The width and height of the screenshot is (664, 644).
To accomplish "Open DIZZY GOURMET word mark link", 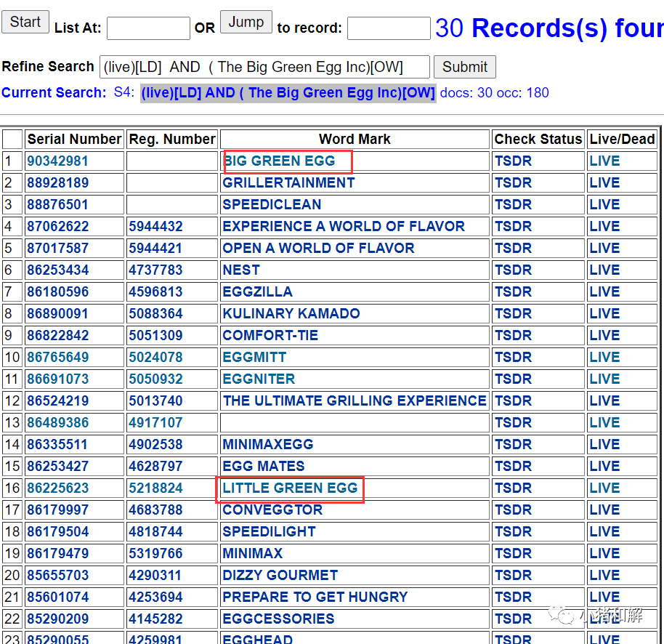I will coord(280,576).
